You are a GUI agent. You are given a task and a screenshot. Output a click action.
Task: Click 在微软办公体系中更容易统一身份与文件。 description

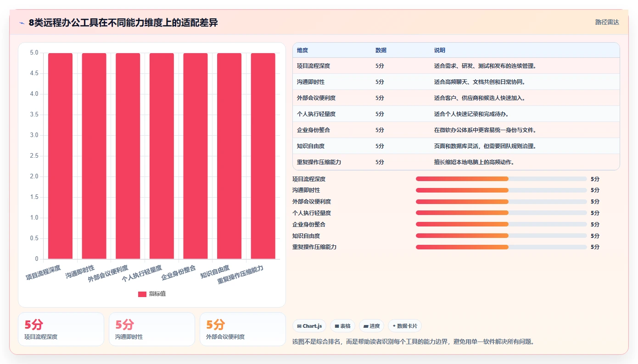click(485, 130)
